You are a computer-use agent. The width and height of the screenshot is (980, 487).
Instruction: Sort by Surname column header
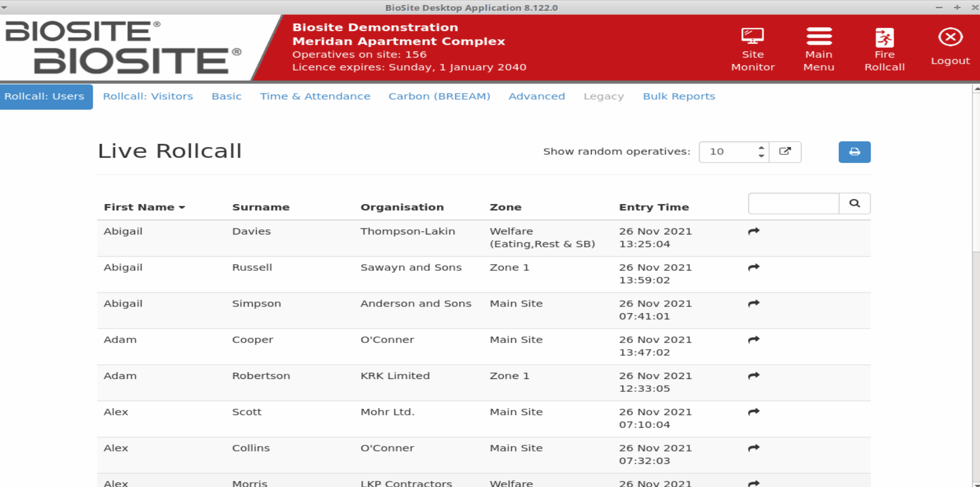click(261, 207)
